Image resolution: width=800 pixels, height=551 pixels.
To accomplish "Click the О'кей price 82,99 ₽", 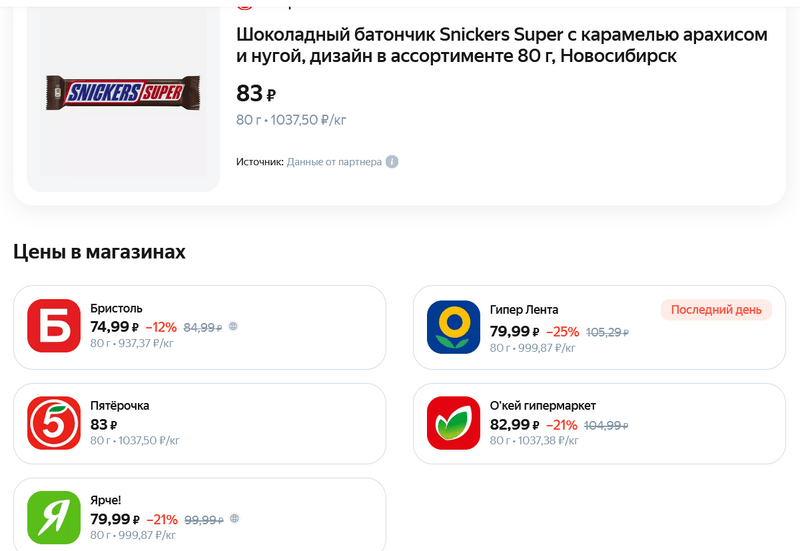I will [x=514, y=424].
